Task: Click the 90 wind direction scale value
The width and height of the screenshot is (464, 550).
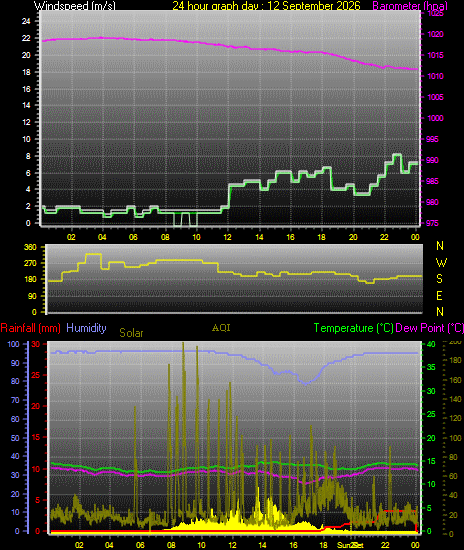Action: pyautogui.click(x=32, y=296)
